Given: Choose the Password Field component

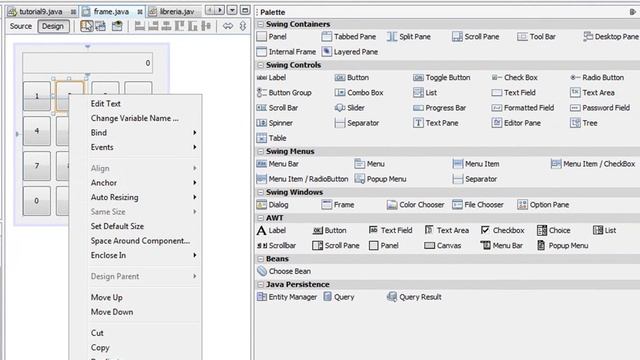Looking at the screenshot, I should tap(600, 108).
